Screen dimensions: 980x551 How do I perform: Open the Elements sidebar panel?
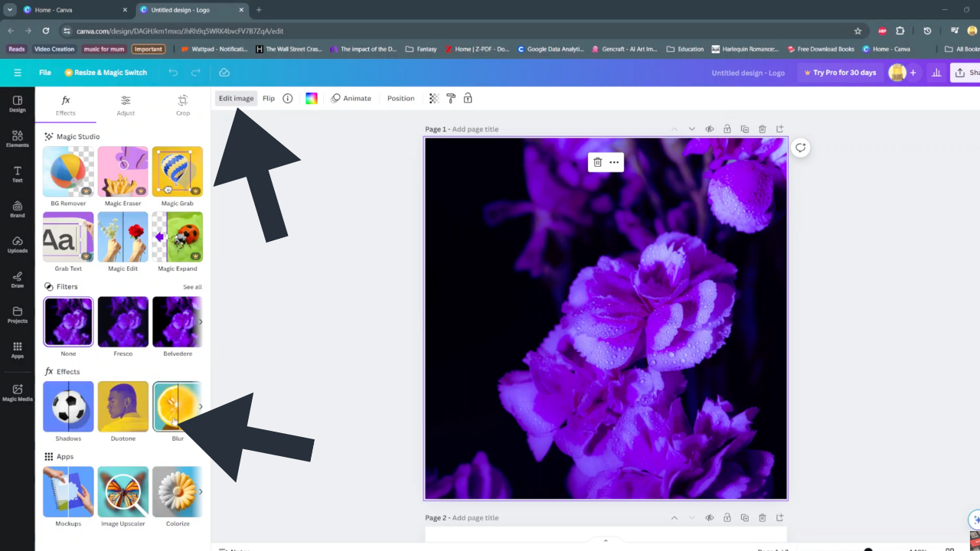point(17,139)
